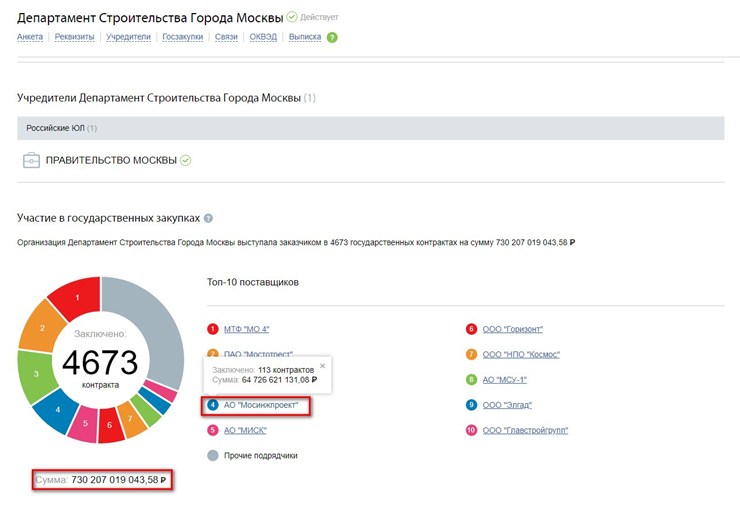
Task: Click gray Прочие подрядчики legend swatch
Action: (x=213, y=455)
